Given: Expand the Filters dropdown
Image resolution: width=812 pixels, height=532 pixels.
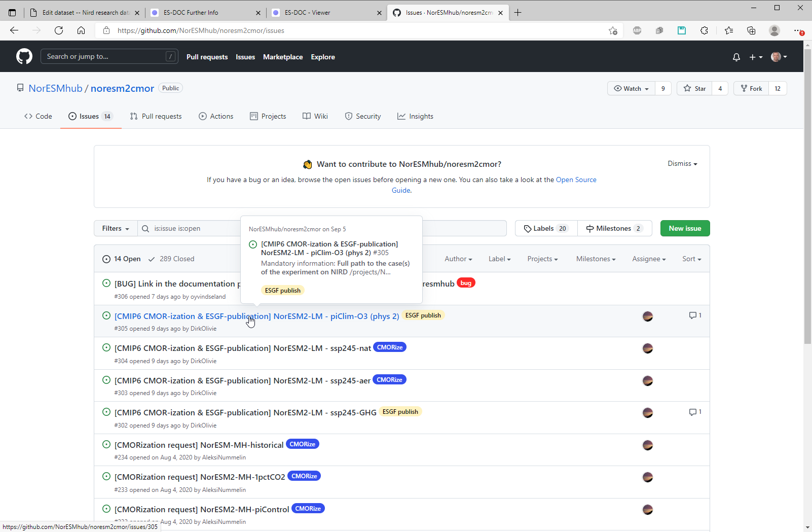Looking at the screenshot, I should click(x=116, y=229).
